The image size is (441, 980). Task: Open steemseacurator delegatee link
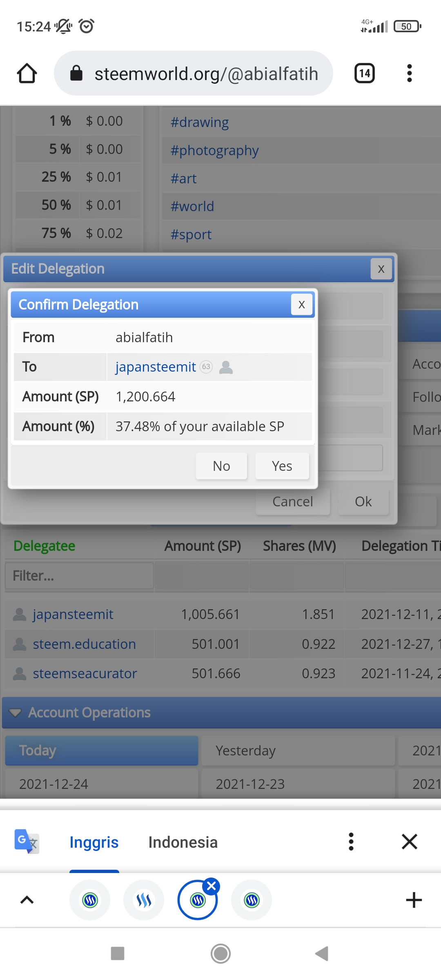[85, 673]
